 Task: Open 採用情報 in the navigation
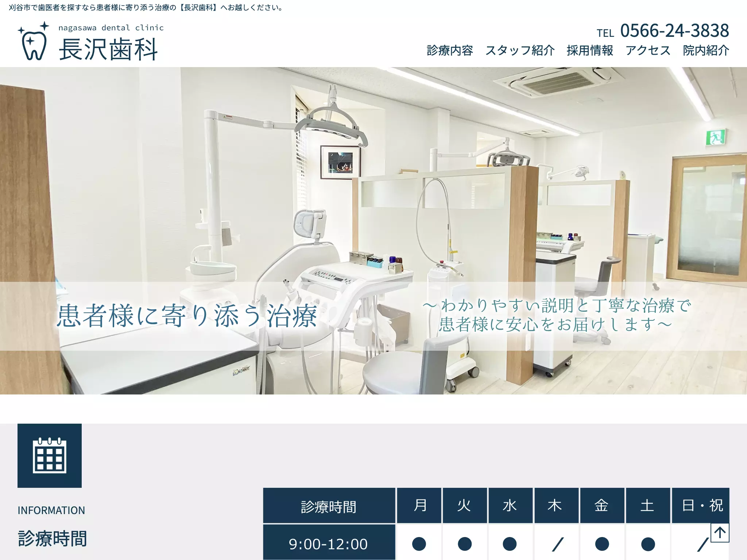click(x=590, y=50)
